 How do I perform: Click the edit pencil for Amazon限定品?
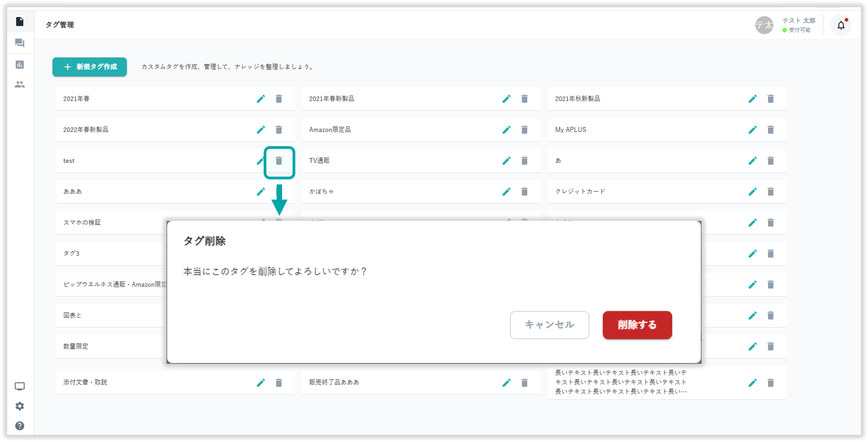[x=506, y=130]
